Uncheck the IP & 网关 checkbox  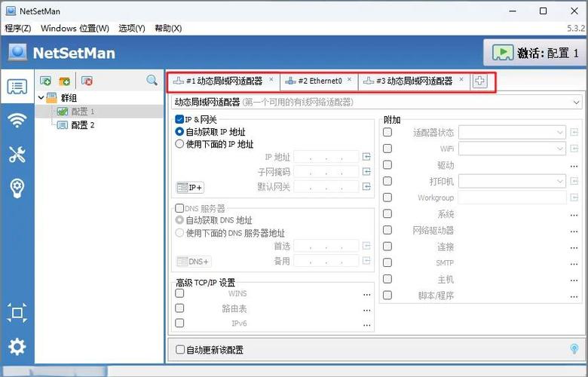(179, 119)
